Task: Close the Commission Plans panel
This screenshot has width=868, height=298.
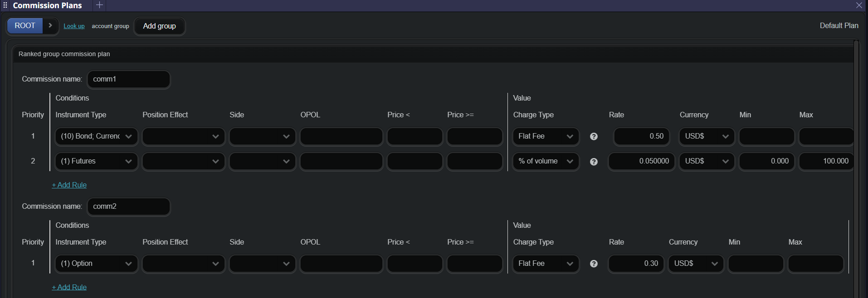Action: (859, 5)
